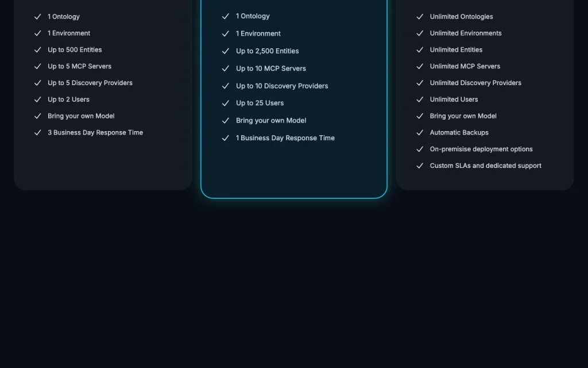Click the checkmark beside Up to 5 Discovery Providers

click(x=37, y=83)
